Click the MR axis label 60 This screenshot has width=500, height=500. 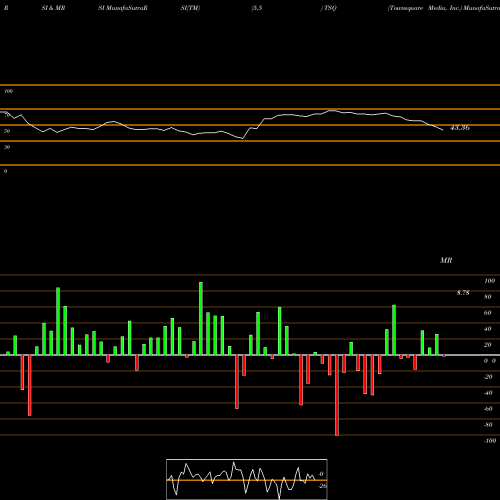click(488, 313)
